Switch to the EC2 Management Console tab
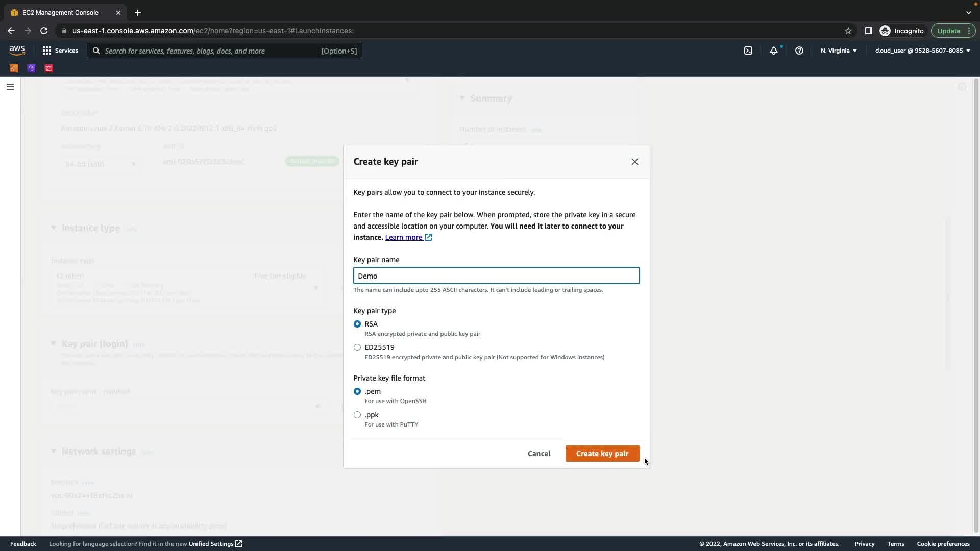The image size is (980, 551). coord(60,12)
